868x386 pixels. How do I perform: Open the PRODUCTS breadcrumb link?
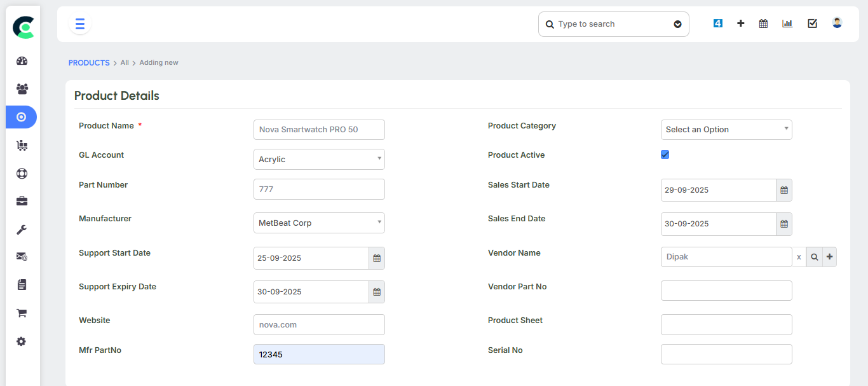coord(88,62)
